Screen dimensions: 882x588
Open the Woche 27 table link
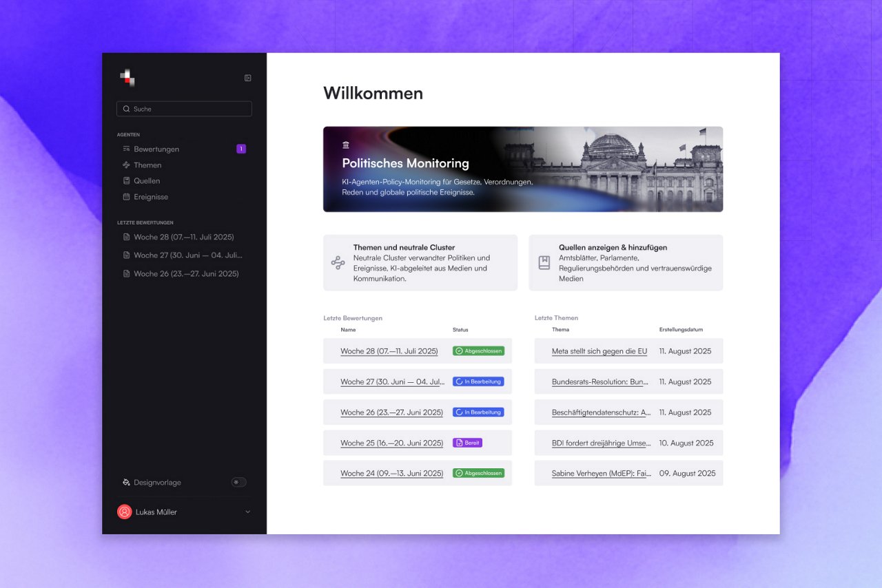pos(392,381)
